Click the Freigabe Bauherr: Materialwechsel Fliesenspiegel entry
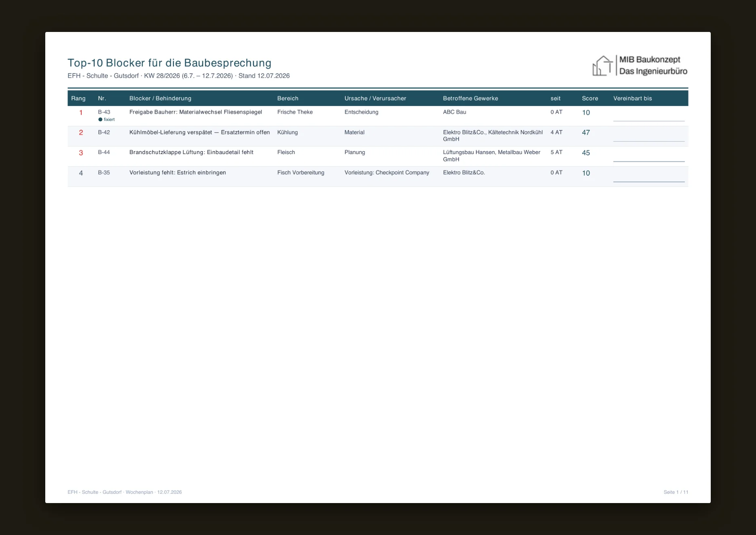Viewport: 756px width, 535px height. point(196,112)
